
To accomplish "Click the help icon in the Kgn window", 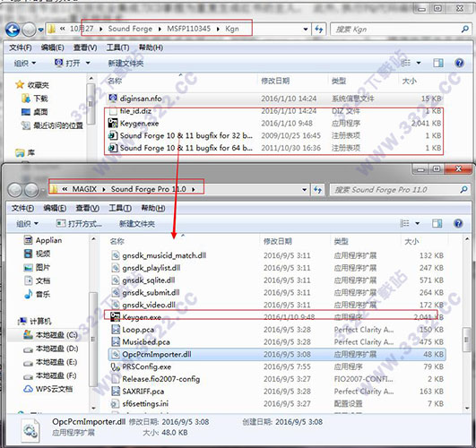I will (x=459, y=63).
